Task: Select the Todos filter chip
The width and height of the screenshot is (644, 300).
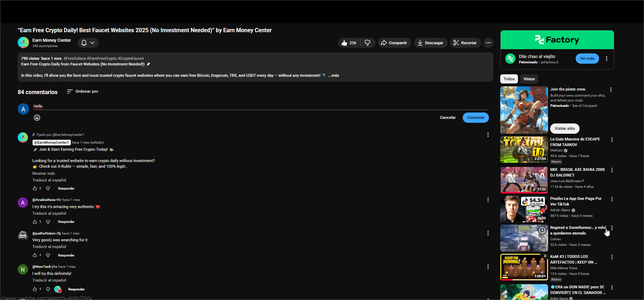Action: pos(509,79)
